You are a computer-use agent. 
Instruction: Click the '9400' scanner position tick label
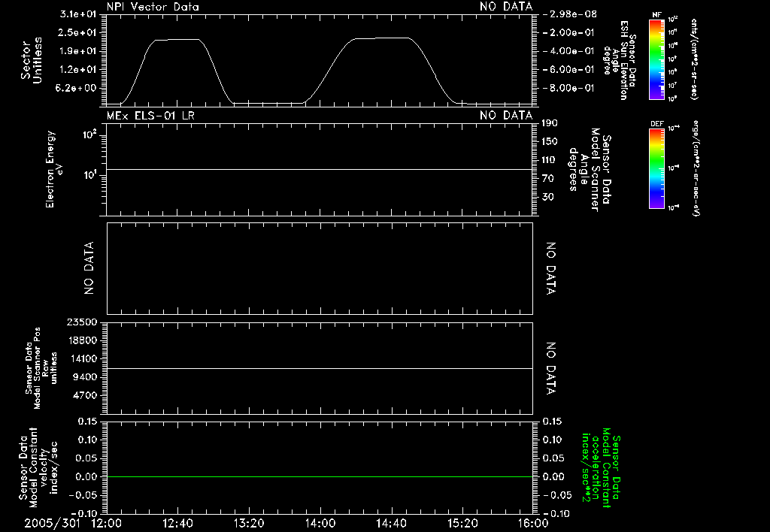click(84, 377)
